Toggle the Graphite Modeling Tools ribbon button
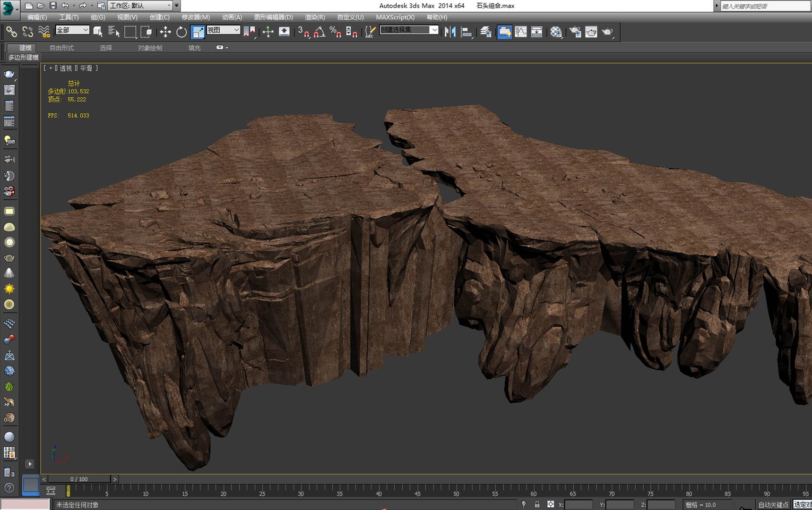Screen dimensions: 812x510 pos(505,32)
